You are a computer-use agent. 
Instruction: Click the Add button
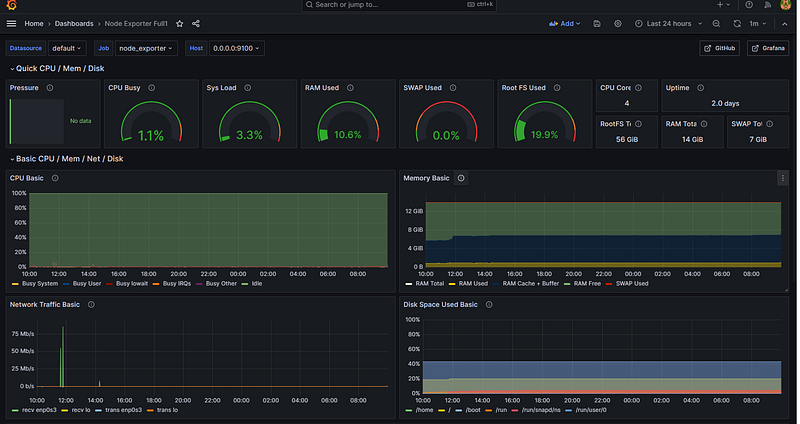pyautogui.click(x=565, y=23)
